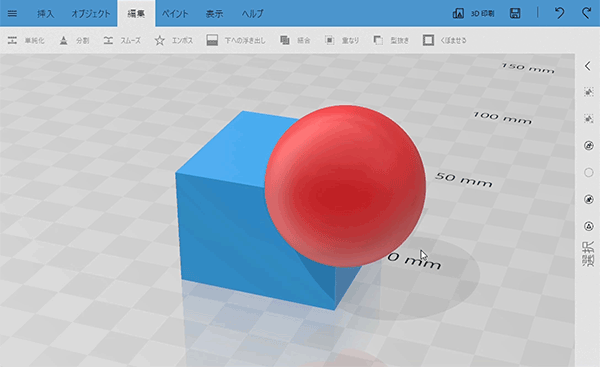Click 下への浮き出し extrude down tool
600x367 pixels.
[x=236, y=40]
